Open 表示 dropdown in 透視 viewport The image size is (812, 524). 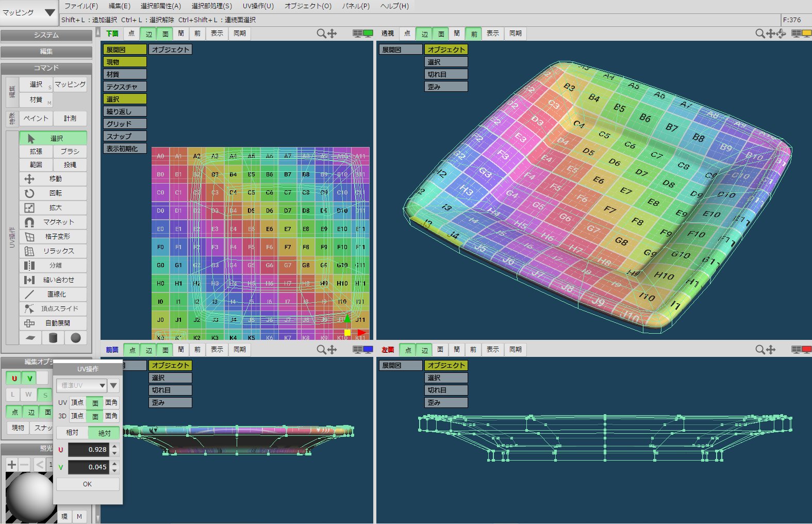pyautogui.click(x=493, y=34)
